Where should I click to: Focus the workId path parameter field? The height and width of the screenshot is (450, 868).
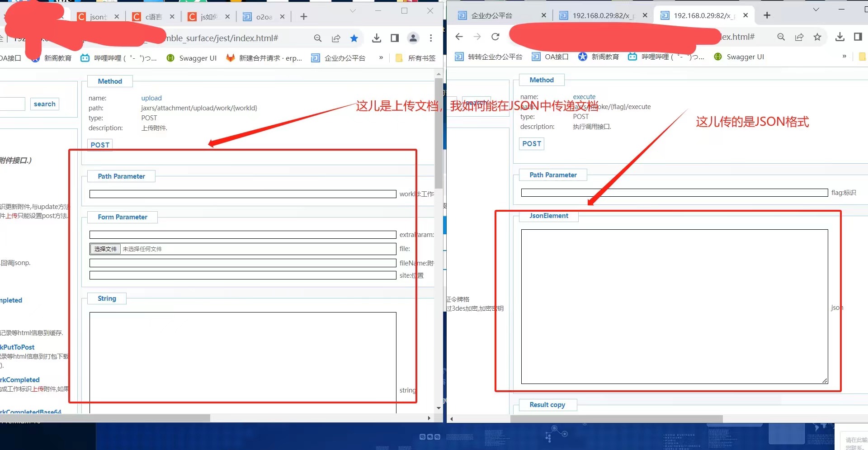point(243,194)
